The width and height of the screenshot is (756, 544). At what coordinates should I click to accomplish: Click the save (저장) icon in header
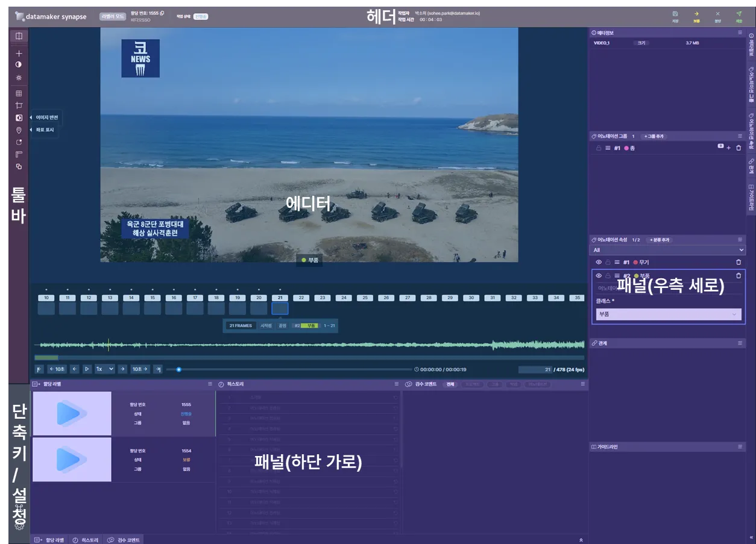click(x=675, y=14)
